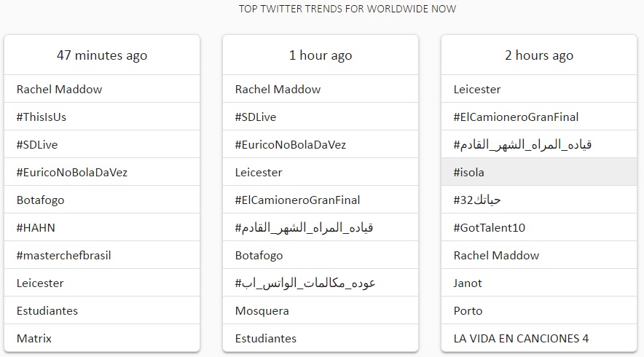The image size is (644, 357).
Task: Select #masterchefbrasil trend
Action: [x=63, y=255]
